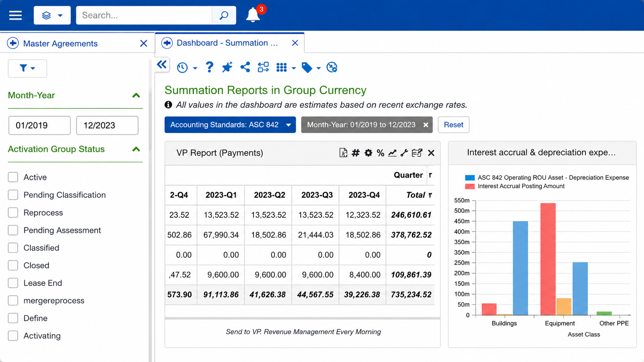Click the report export-link icon
This screenshot has width=644, height=362.
[x=417, y=153]
